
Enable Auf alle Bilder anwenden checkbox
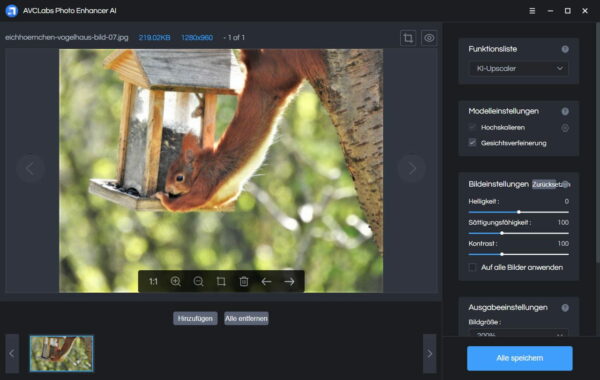coord(472,267)
